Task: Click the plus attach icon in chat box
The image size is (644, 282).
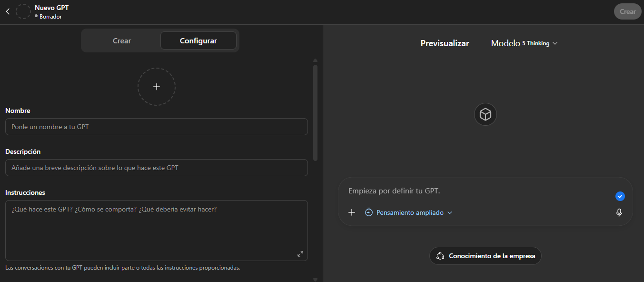Action: pos(352,212)
